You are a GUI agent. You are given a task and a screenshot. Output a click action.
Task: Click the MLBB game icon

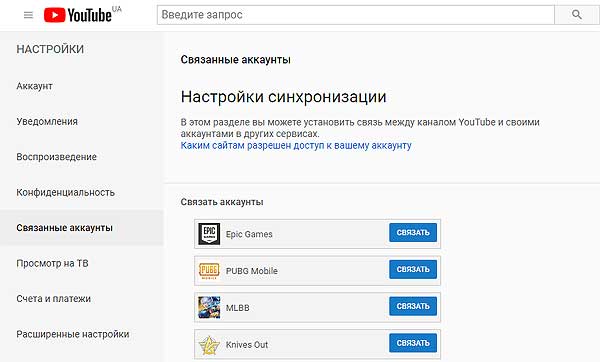(209, 307)
